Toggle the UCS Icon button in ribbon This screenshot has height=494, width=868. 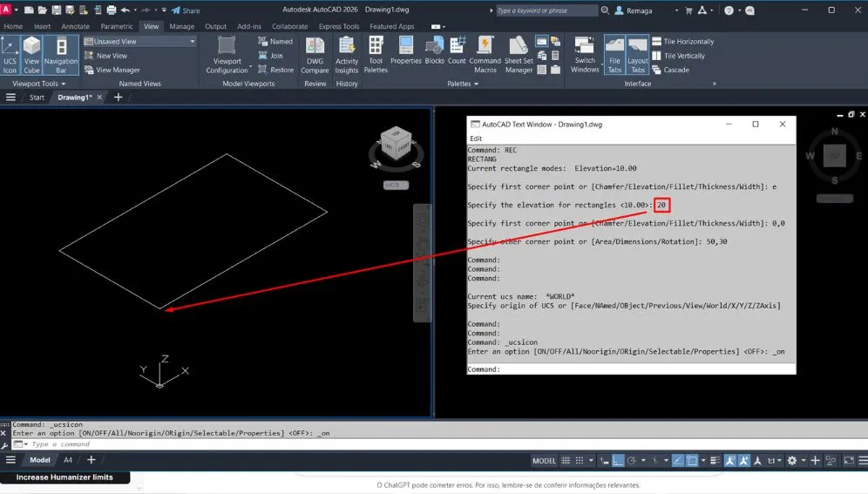pyautogui.click(x=10, y=52)
